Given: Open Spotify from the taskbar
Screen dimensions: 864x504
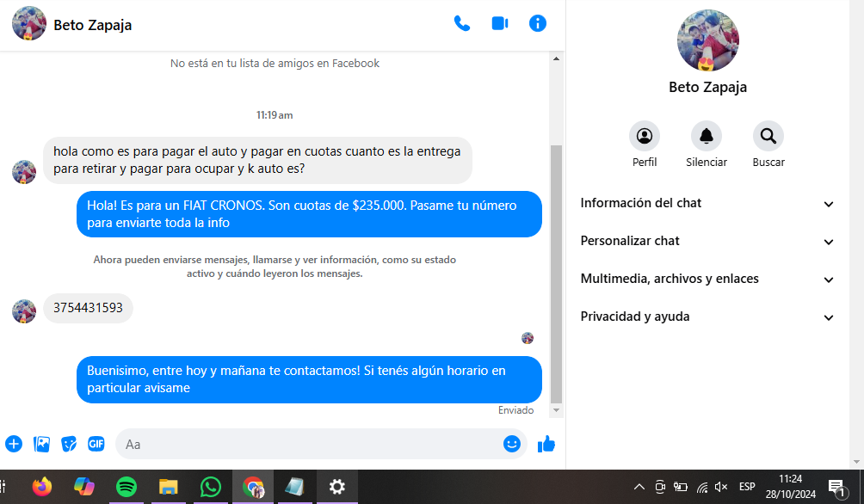Looking at the screenshot, I should pyautogui.click(x=127, y=487).
